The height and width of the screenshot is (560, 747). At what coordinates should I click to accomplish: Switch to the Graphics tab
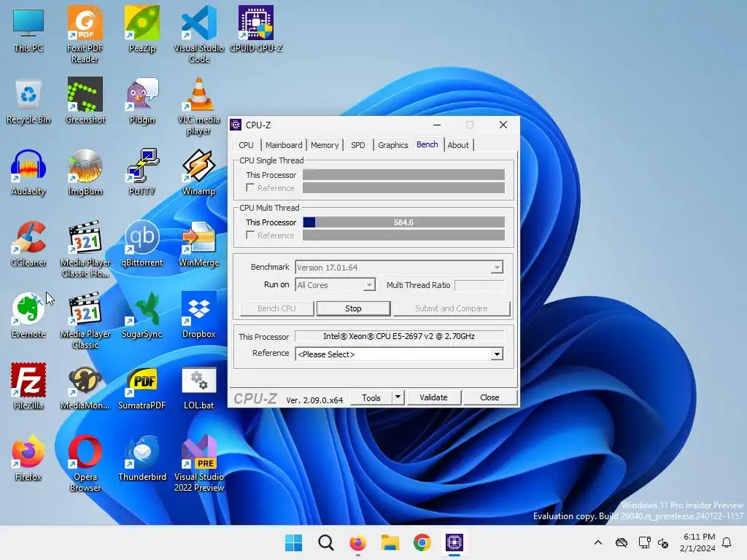click(x=393, y=145)
